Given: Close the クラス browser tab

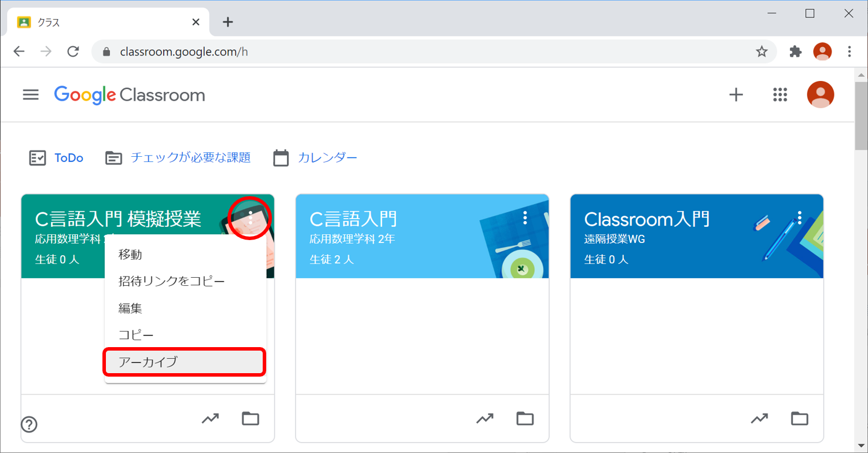Looking at the screenshot, I should pyautogui.click(x=196, y=23).
